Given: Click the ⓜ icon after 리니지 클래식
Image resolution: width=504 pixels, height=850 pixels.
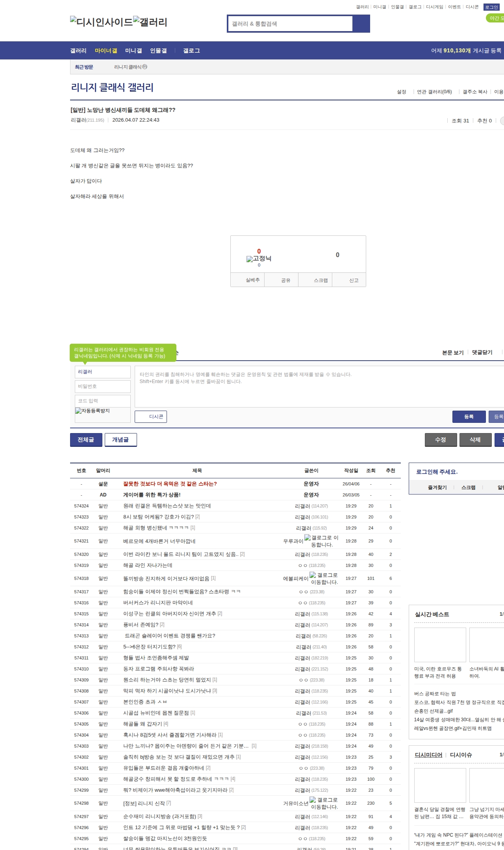Looking at the screenshot, I should click(145, 67).
